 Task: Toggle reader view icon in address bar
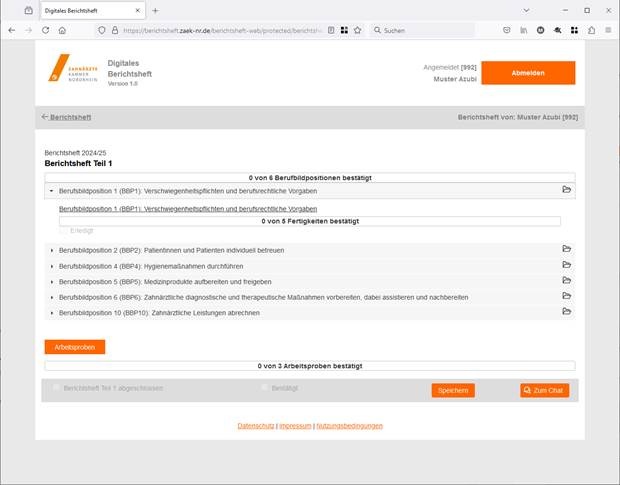click(x=331, y=30)
